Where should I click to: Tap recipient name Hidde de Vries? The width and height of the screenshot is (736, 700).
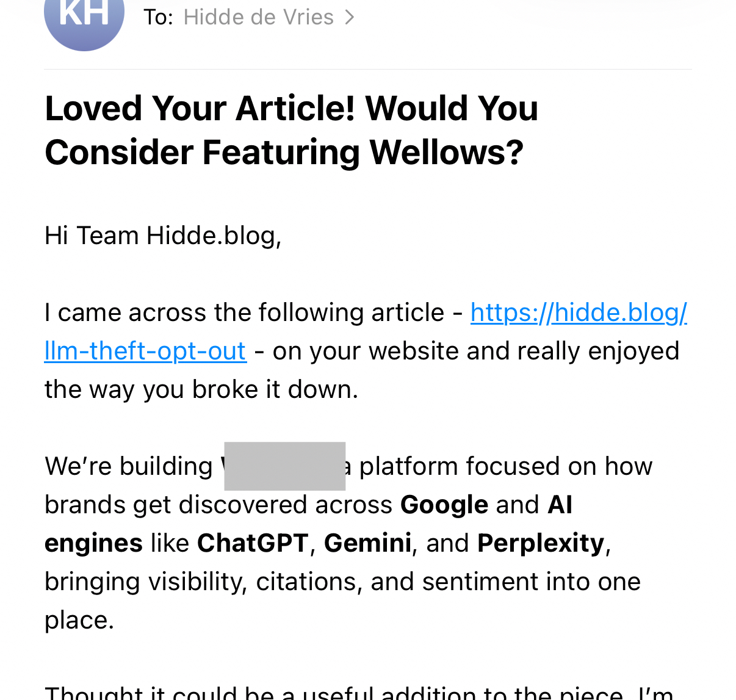(258, 17)
